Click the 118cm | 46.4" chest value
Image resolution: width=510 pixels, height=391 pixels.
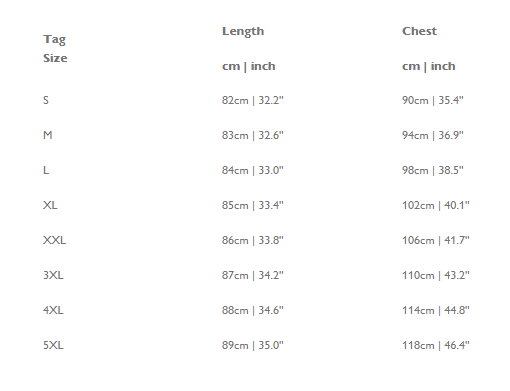436,345
